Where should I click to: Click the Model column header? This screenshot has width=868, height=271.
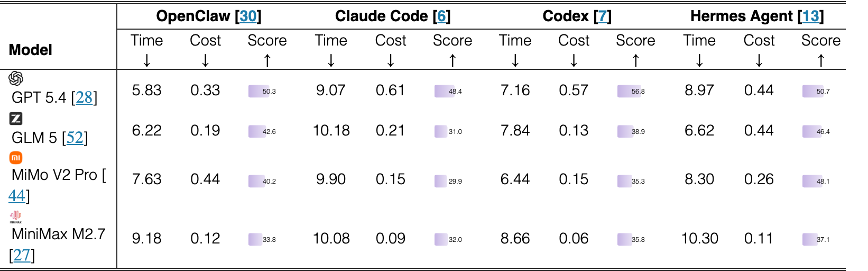click(x=31, y=50)
